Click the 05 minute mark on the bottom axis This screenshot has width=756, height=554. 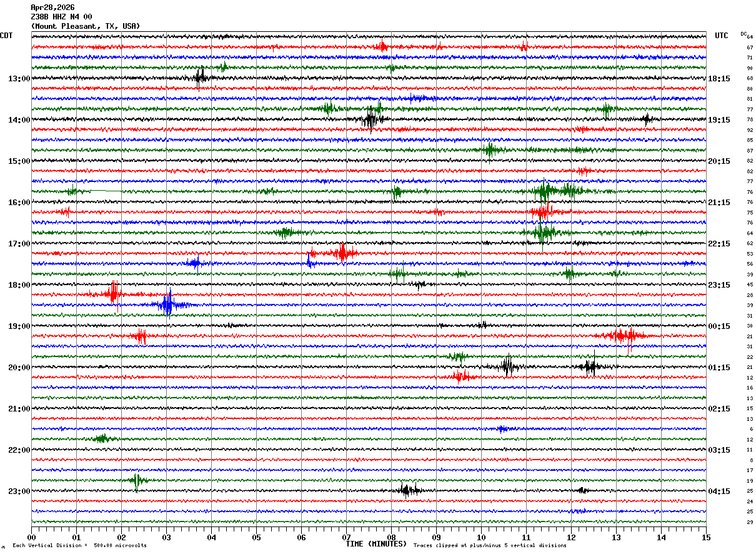(x=256, y=537)
